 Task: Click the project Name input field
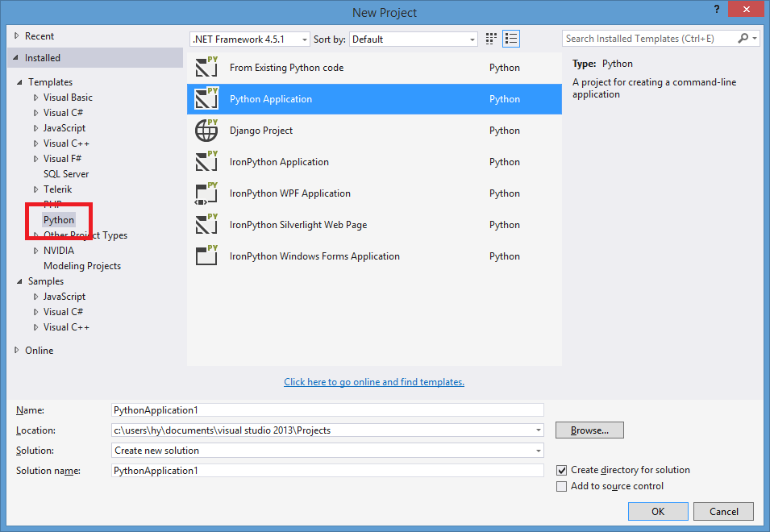pos(327,410)
